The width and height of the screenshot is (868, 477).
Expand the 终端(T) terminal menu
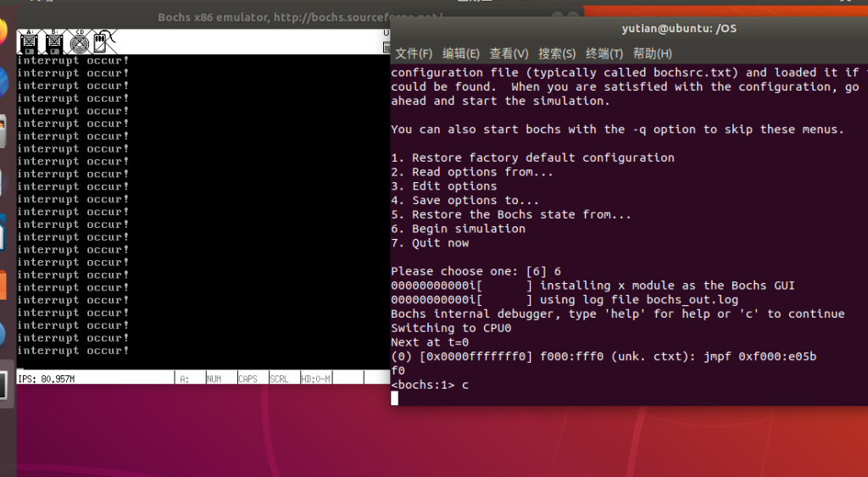click(604, 53)
